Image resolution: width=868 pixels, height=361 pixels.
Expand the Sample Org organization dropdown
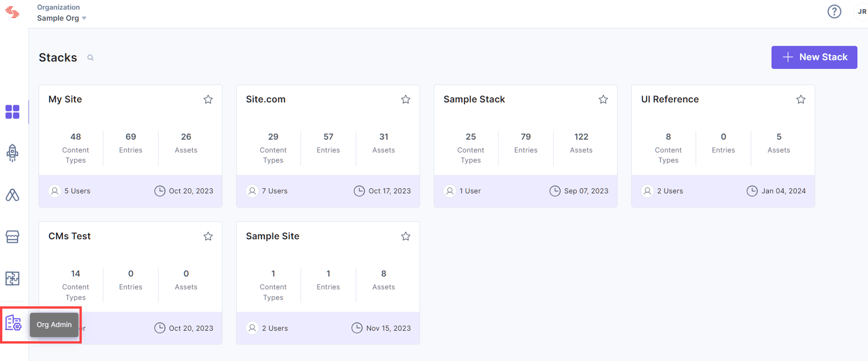pyautogui.click(x=62, y=18)
